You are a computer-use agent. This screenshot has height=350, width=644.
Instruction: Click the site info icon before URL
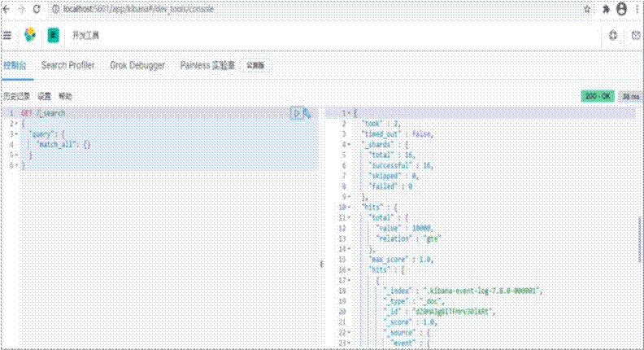tap(55, 9)
